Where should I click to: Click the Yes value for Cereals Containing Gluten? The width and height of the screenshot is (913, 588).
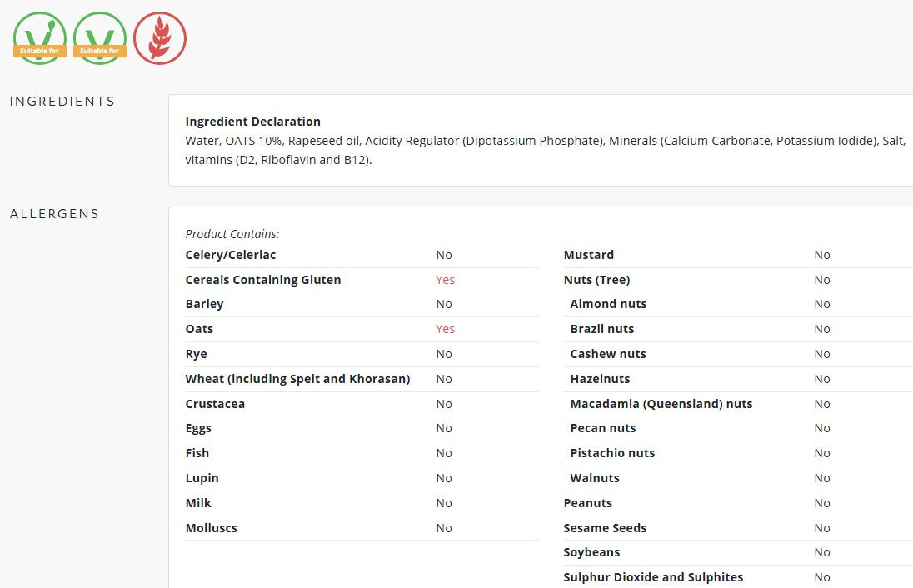(445, 280)
